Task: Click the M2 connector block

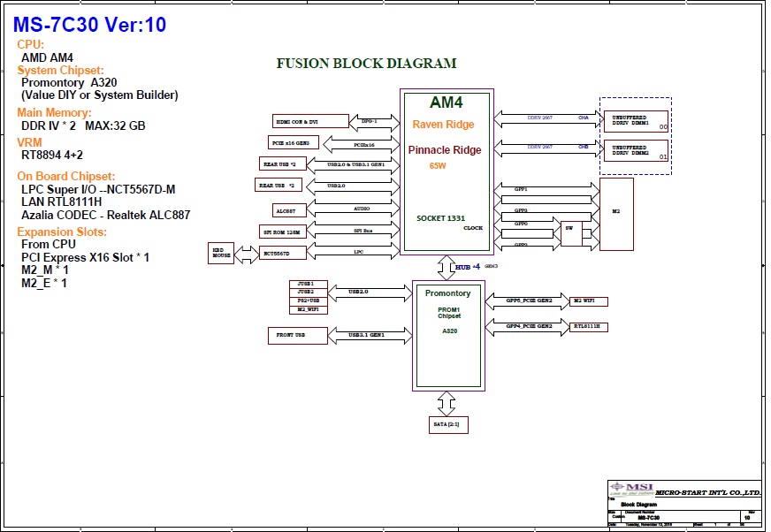Action: click(616, 212)
